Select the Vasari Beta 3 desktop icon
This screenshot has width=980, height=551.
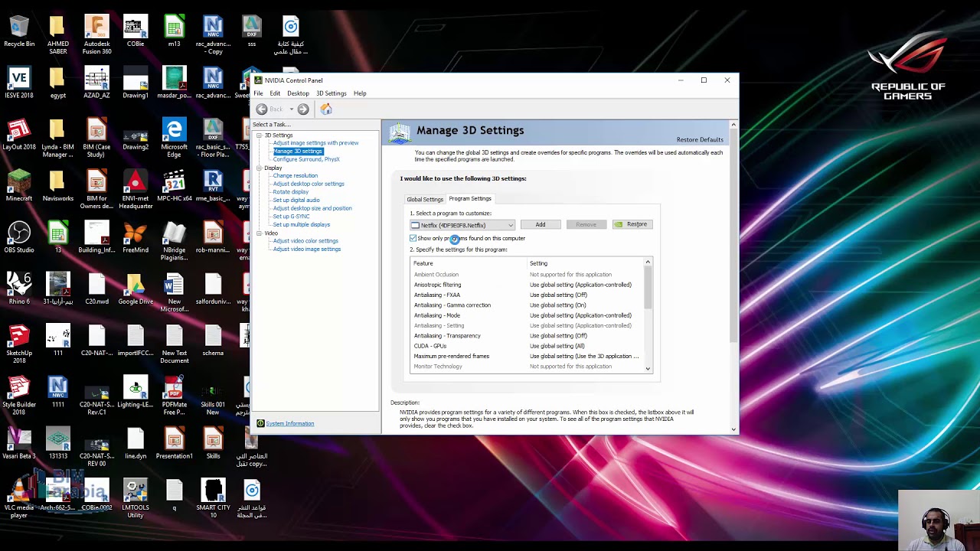coord(19,443)
